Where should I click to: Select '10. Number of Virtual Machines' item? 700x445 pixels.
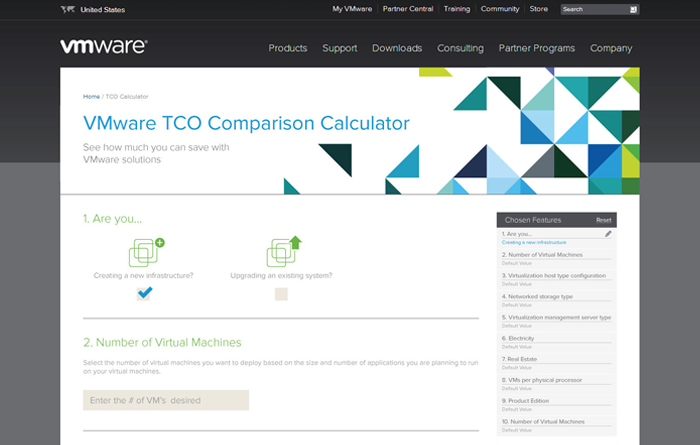tap(543, 422)
